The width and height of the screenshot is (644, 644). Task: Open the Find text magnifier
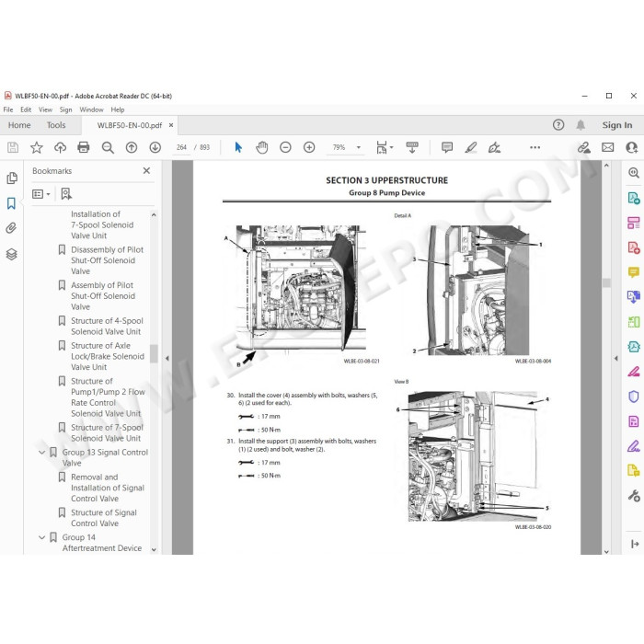(108, 147)
